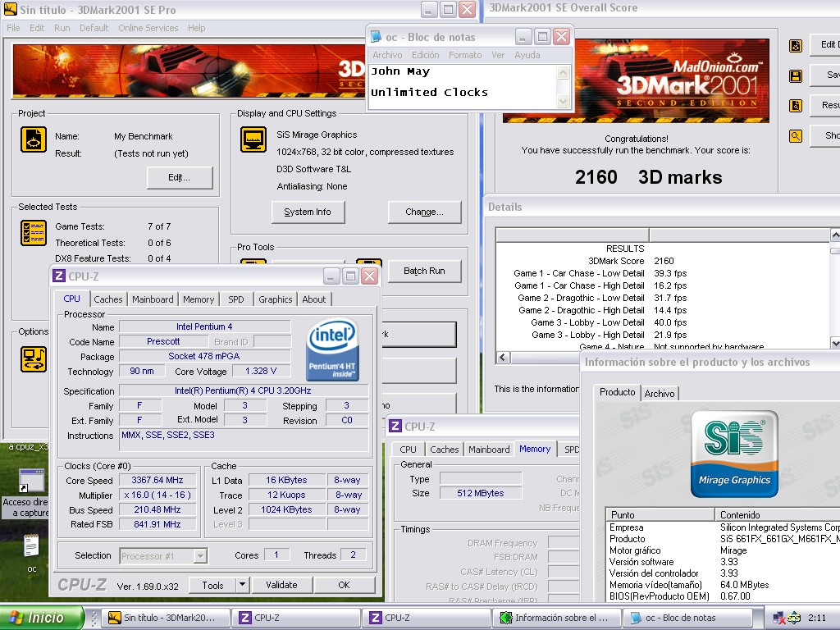Viewport: 840px width, 630px height.
Task: Select the Acceso directo a capture shortcut icon
Action: (32, 481)
